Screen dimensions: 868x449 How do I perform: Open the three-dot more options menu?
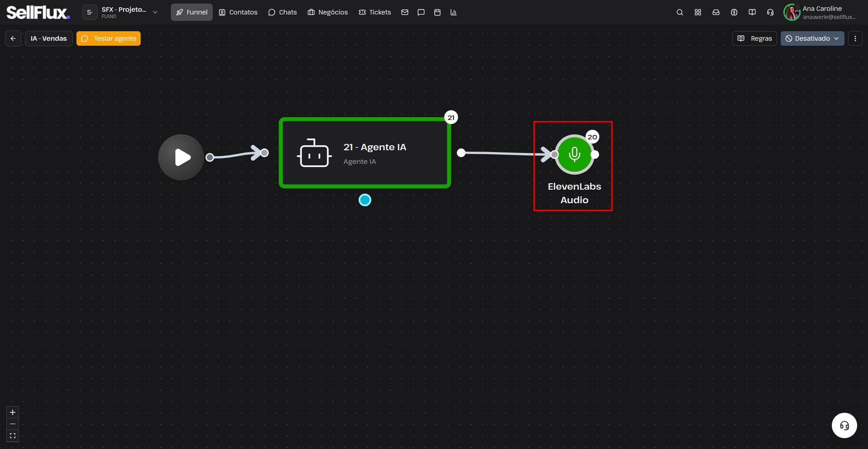click(855, 38)
